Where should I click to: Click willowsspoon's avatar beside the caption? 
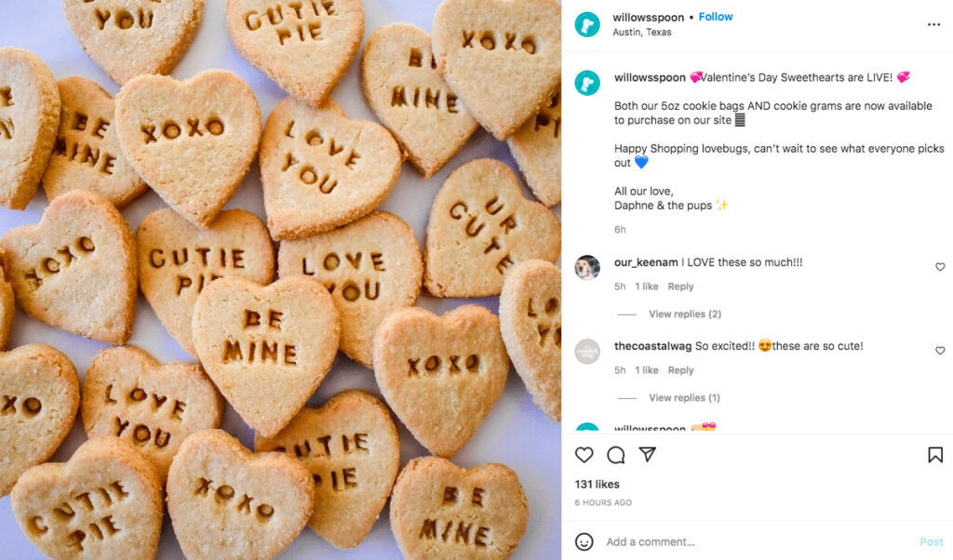(x=586, y=83)
